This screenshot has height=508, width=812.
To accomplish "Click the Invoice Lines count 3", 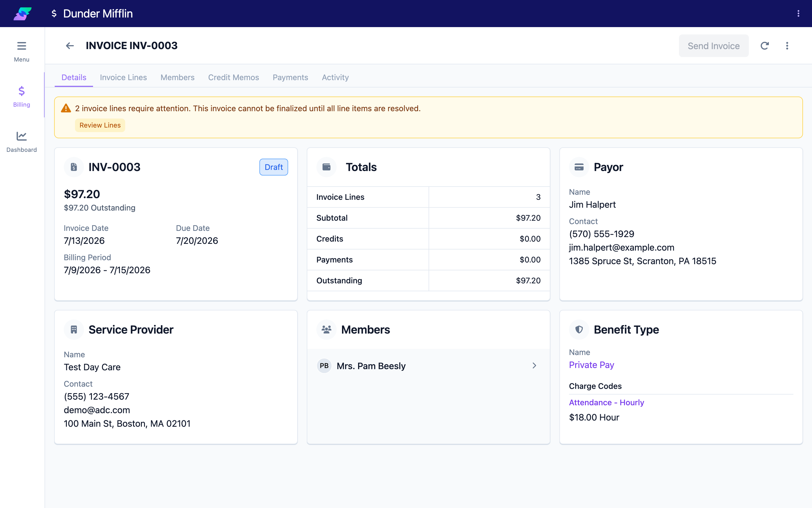I will pyautogui.click(x=538, y=197).
